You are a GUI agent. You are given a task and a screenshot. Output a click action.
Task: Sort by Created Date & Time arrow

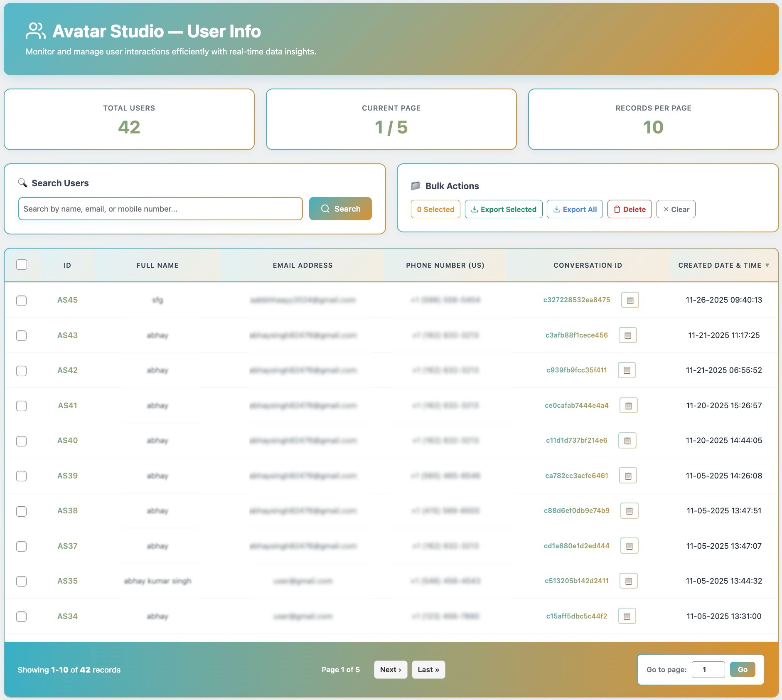(x=767, y=265)
